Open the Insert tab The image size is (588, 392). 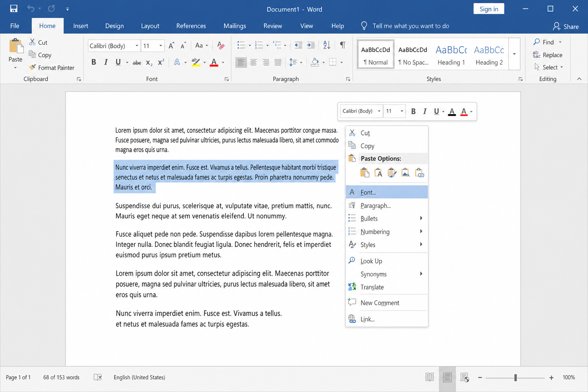pos(81,26)
